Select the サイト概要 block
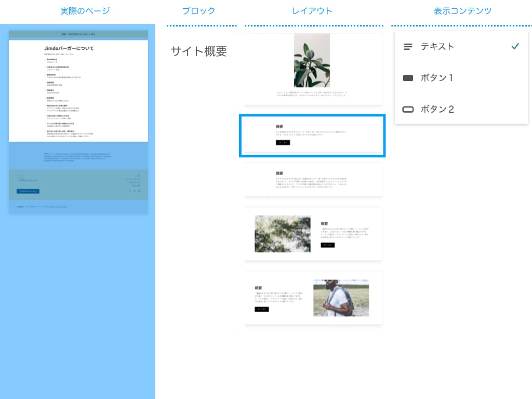This screenshot has height=399, width=532. (199, 51)
